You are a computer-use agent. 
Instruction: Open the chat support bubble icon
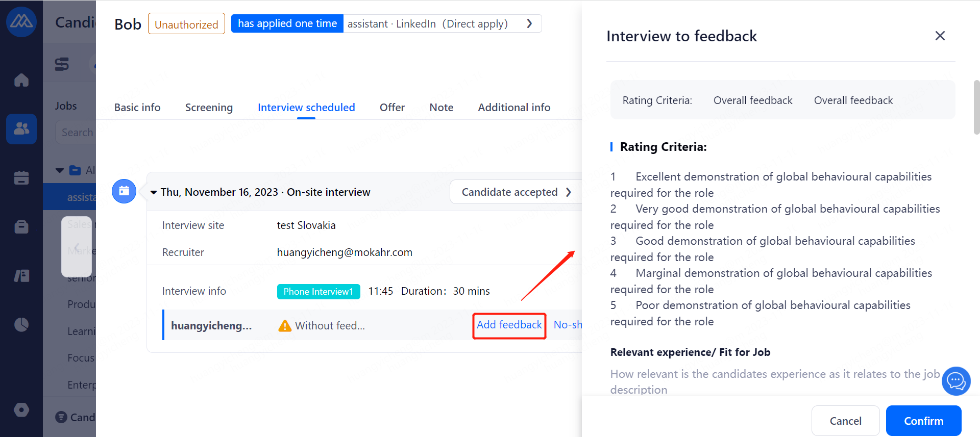tap(955, 381)
